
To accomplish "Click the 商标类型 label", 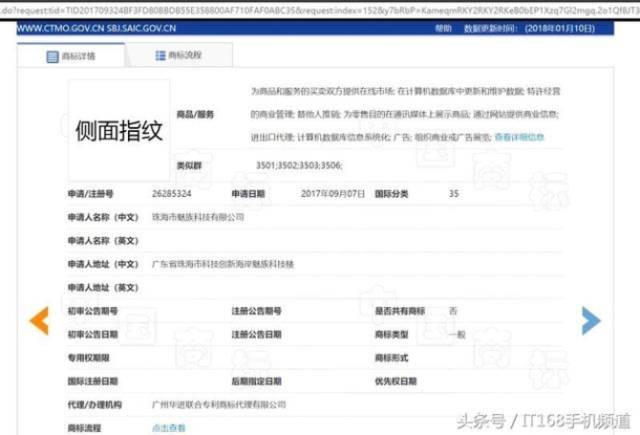I will (391, 334).
